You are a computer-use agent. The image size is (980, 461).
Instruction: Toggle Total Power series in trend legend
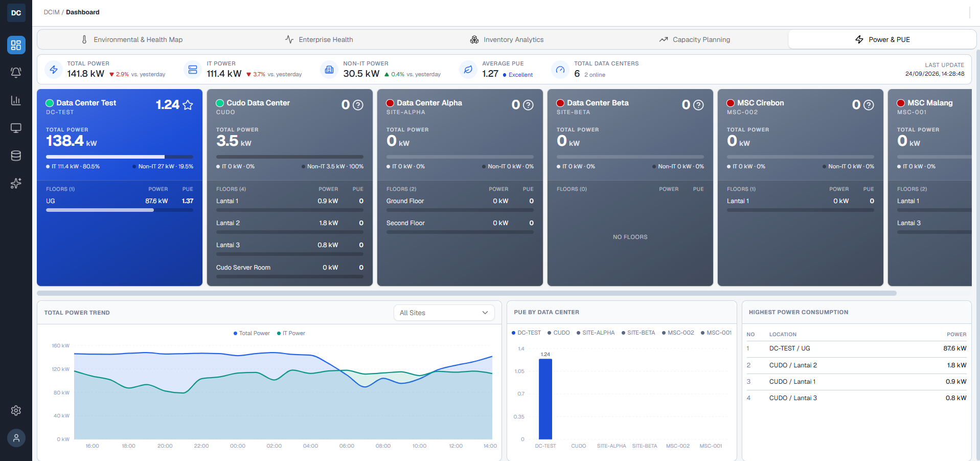tap(252, 333)
